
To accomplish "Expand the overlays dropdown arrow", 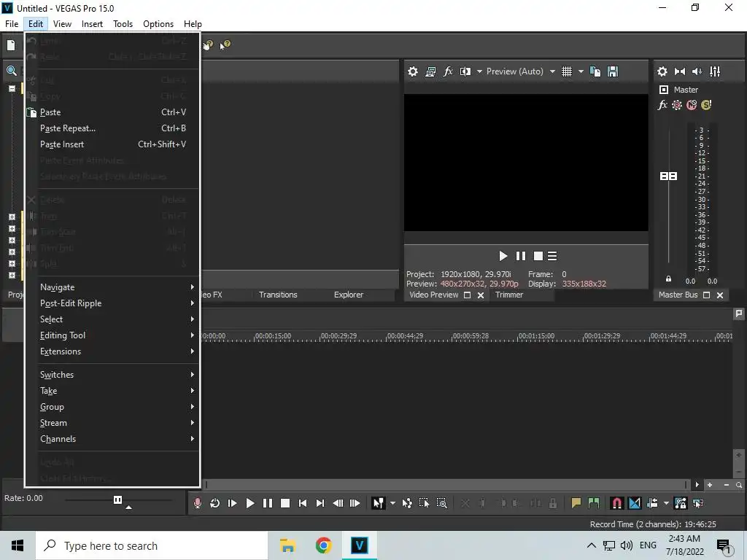I will pos(581,71).
